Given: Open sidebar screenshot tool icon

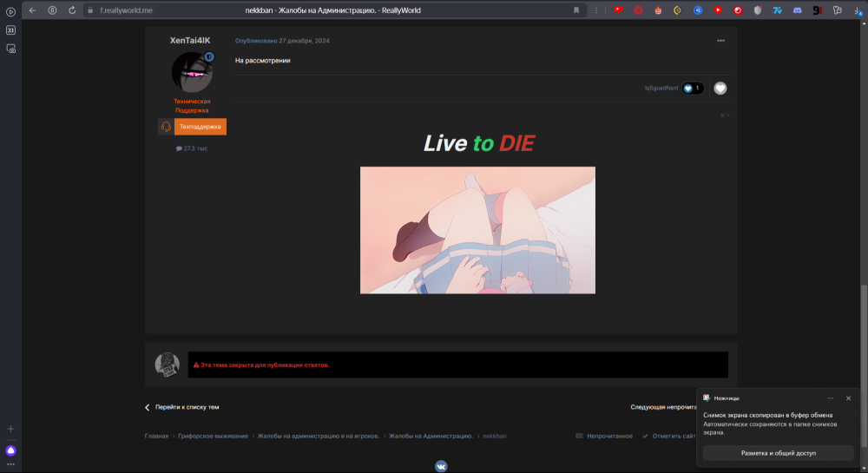Looking at the screenshot, I should pyautogui.click(x=10, y=49).
